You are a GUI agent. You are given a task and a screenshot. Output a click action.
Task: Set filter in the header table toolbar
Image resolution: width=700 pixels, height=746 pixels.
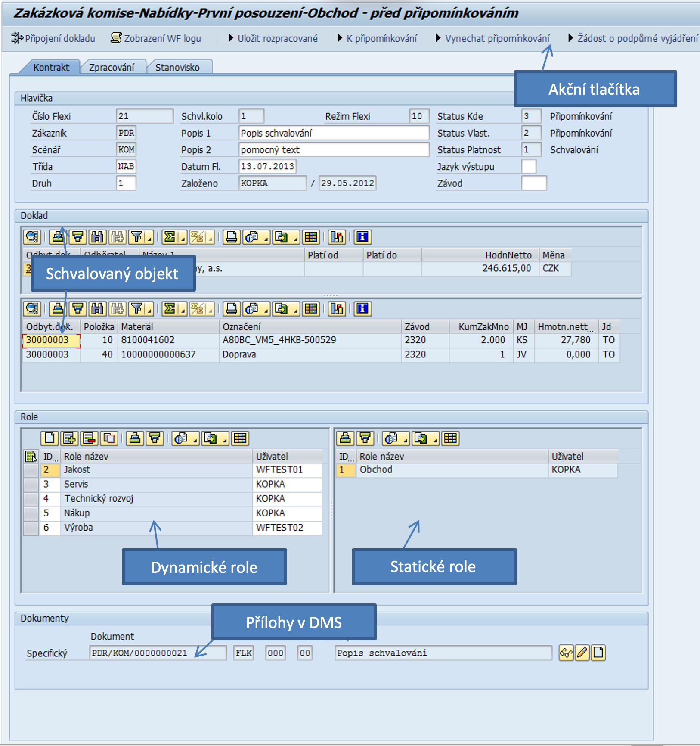click(137, 237)
